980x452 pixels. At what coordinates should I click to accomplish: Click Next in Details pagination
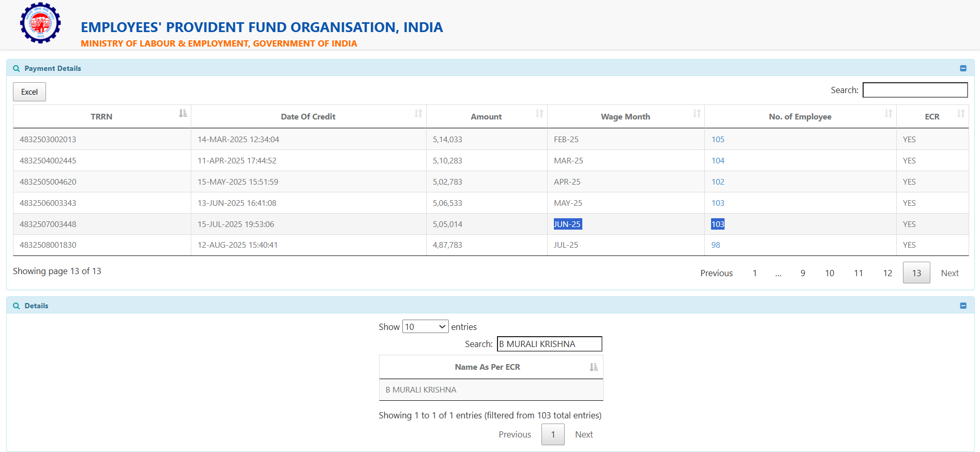(583, 434)
